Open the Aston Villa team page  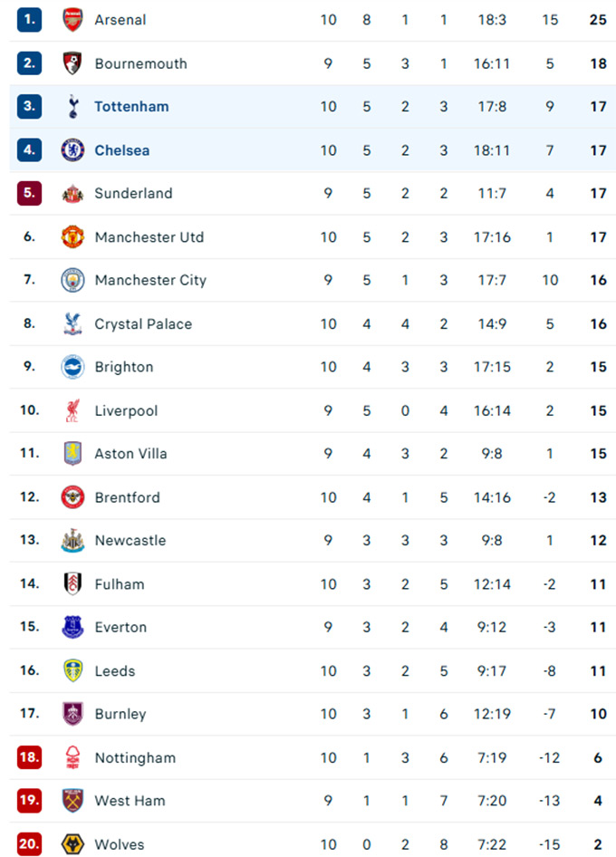[130, 453]
